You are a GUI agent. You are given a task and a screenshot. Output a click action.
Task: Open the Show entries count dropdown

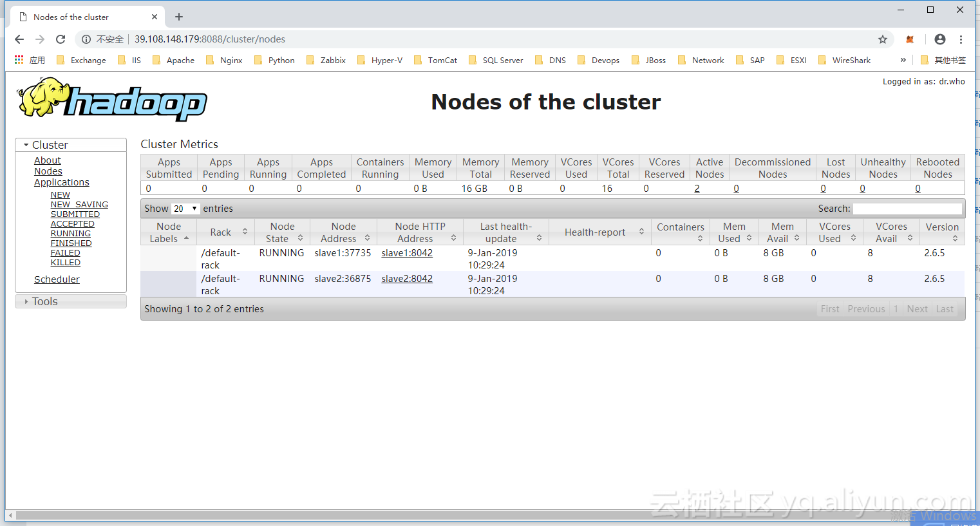click(185, 209)
